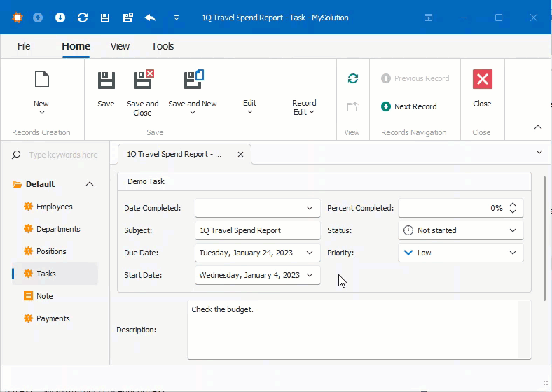
Task: Click the green Refresh icon in View group
Action: (x=353, y=78)
